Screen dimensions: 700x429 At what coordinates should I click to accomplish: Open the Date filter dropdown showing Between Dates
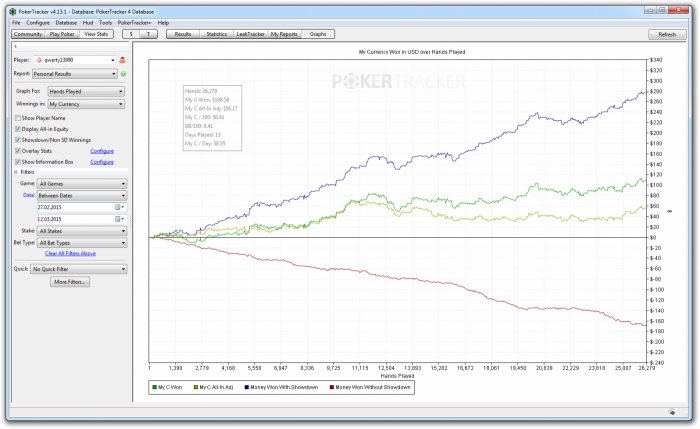tap(82, 196)
